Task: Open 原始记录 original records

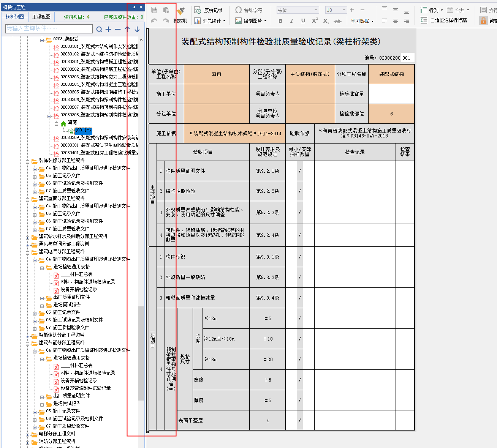Action: click(209, 10)
